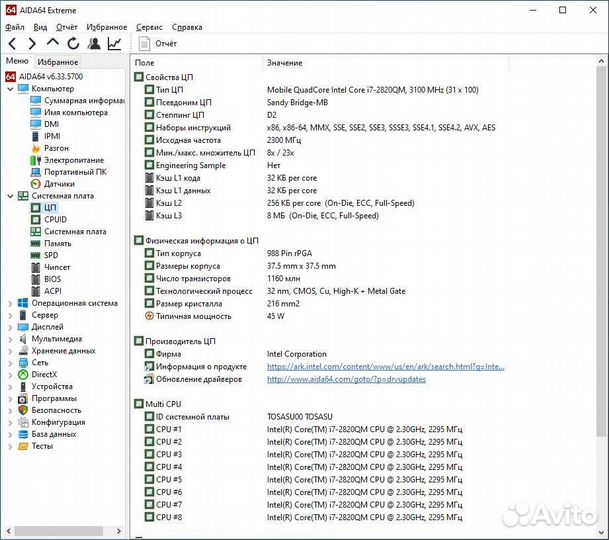
Task: Select the Тип ЦП row
Action: (311, 90)
